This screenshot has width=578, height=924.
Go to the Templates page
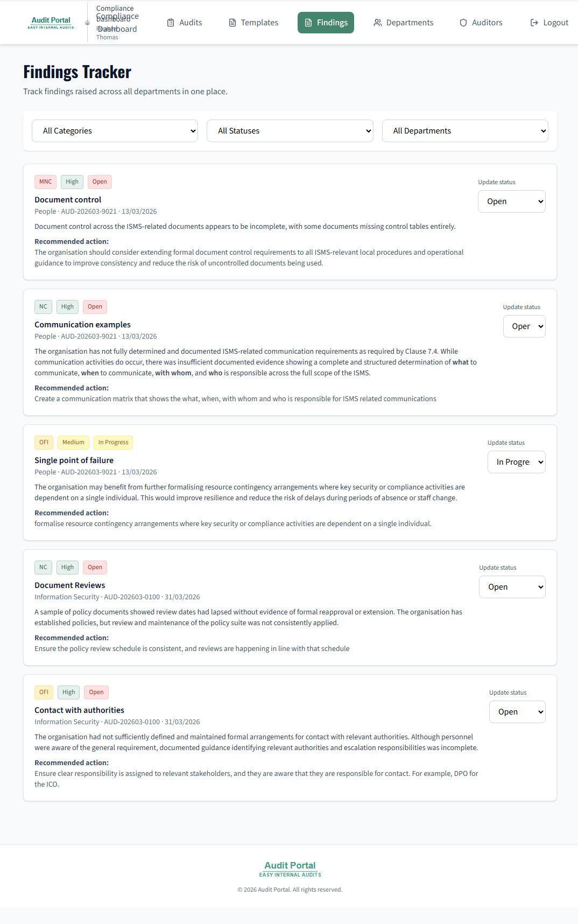[x=253, y=23]
